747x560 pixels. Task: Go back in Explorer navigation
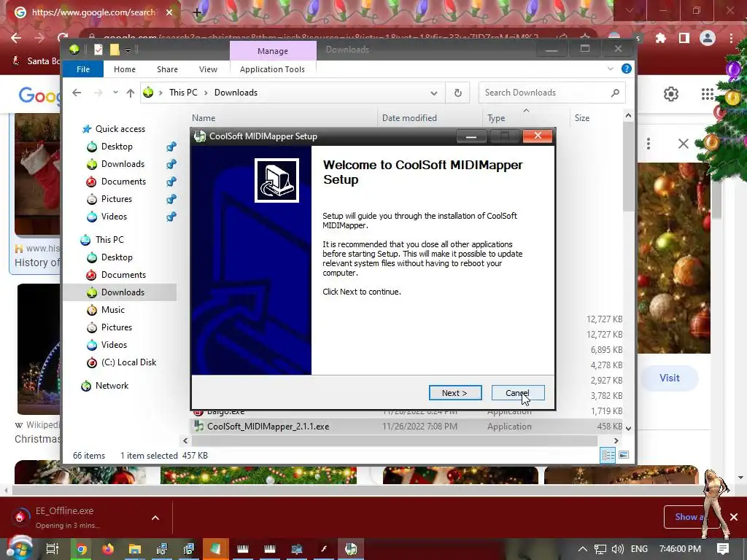click(x=77, y=93)
